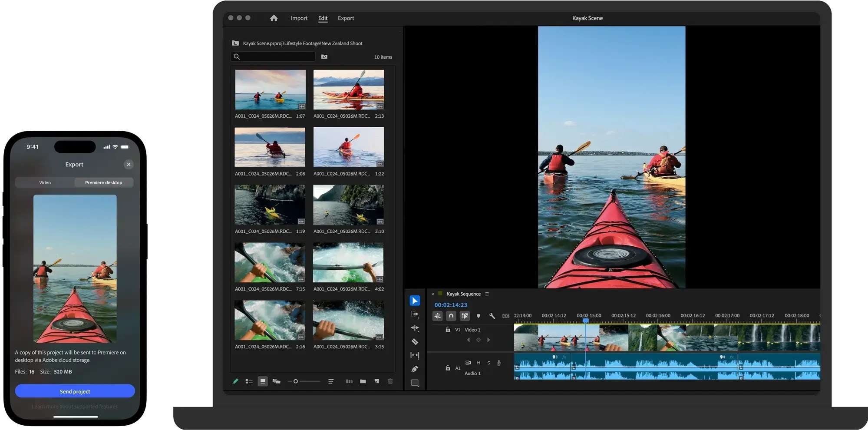
Task: Create a new bin with folder icon
Action: click(x=363, y=381)
